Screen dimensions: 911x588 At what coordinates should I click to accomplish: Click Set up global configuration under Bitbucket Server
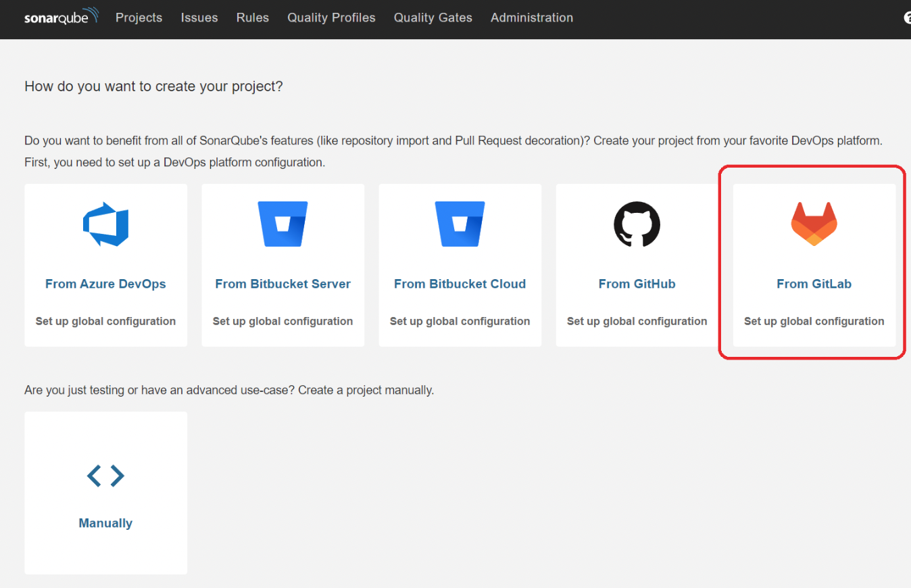pos(282,321)
